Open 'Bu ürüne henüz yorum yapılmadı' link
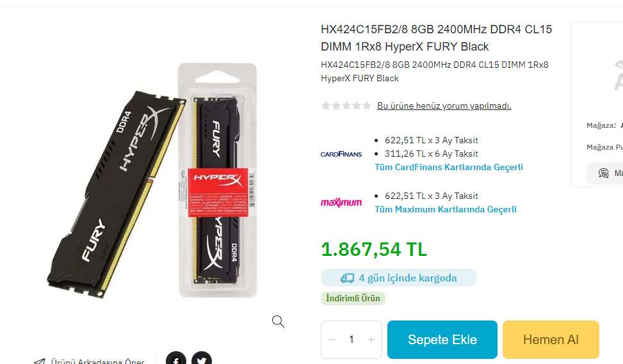Image resolution: width=623 pixels, height=364 pixels. click(444, 106)
